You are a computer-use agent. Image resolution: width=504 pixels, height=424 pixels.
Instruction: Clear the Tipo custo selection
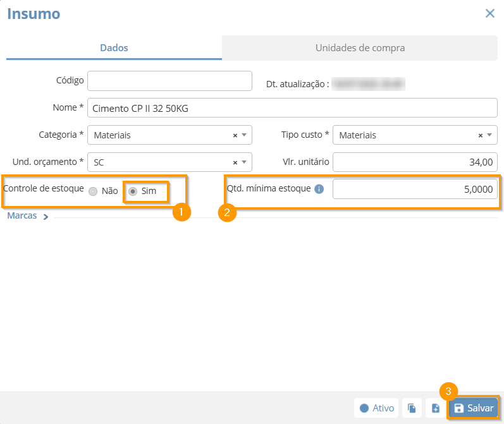coord(480,135)
